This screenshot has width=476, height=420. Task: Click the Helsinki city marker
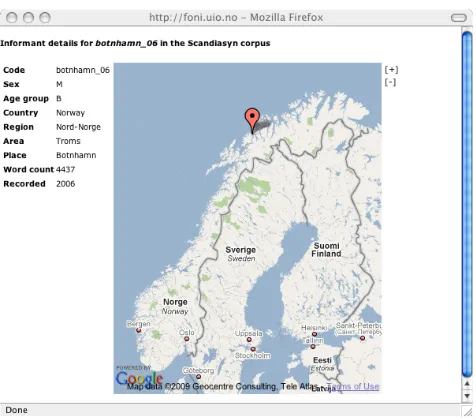[314, 334]
